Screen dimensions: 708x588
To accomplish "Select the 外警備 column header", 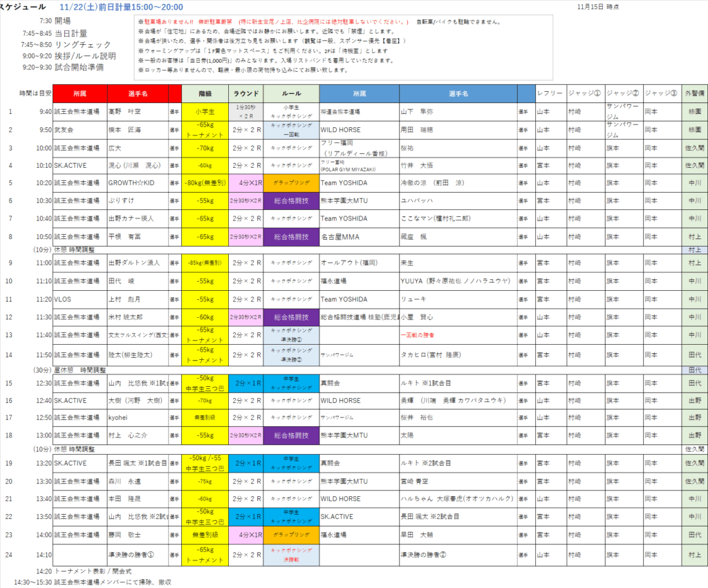I will (693, 93).
